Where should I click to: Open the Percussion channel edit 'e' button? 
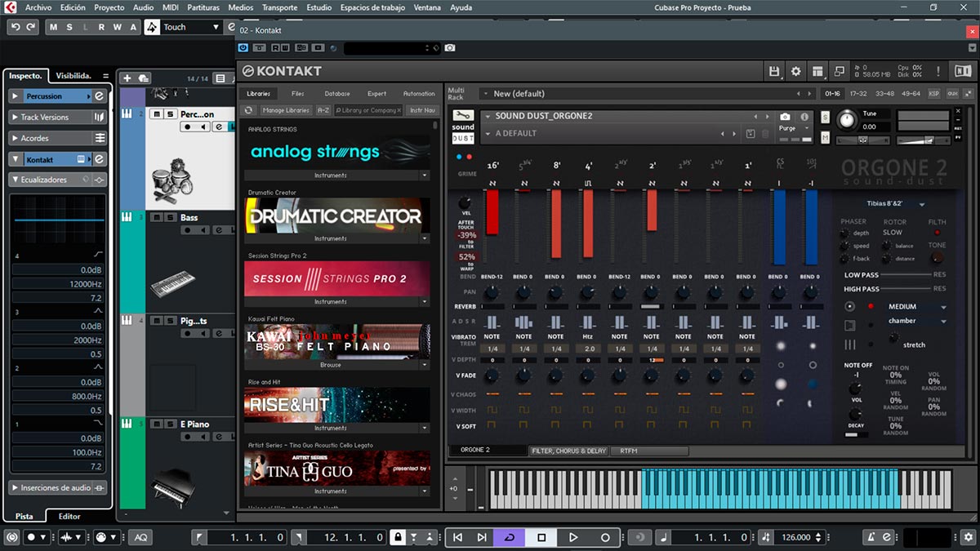(x=99, y=96)
